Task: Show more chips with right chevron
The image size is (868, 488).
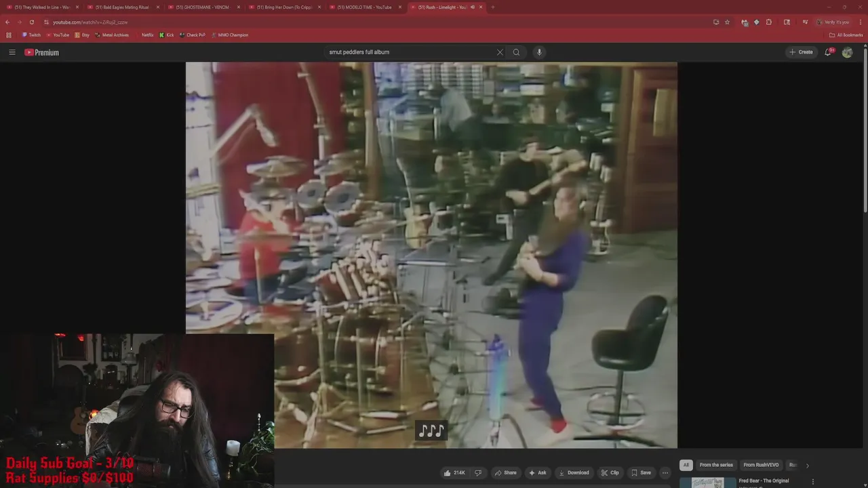Action: [807, 465]
